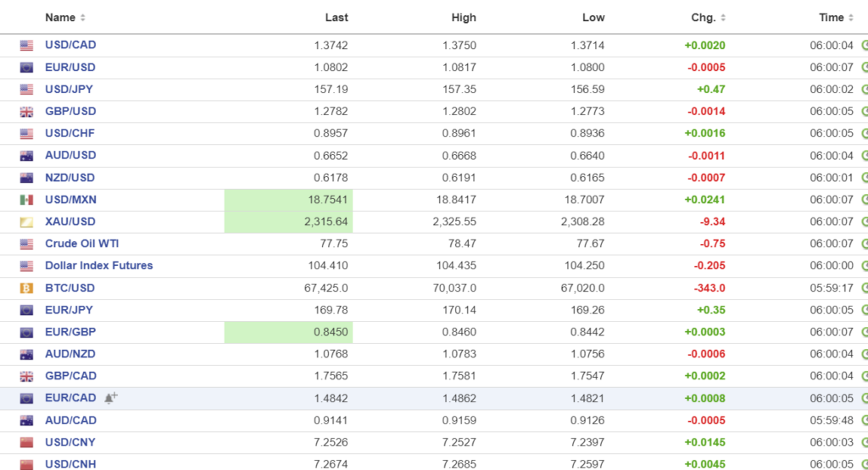This screenshot has height=470, width=868.
Task: Click the Last column header
Action: pyautogui.click(x=337, y=18)
